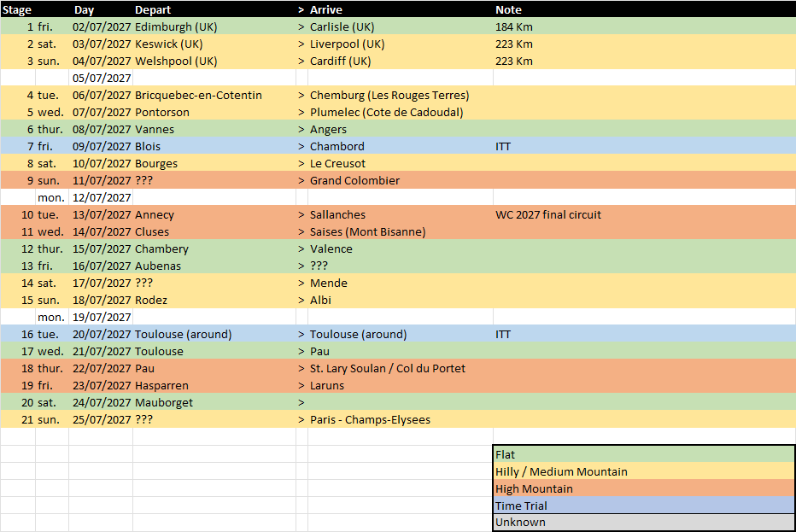
Task: Select St. Lary Soulan / Col du Portet
Action: coord(400,369)
